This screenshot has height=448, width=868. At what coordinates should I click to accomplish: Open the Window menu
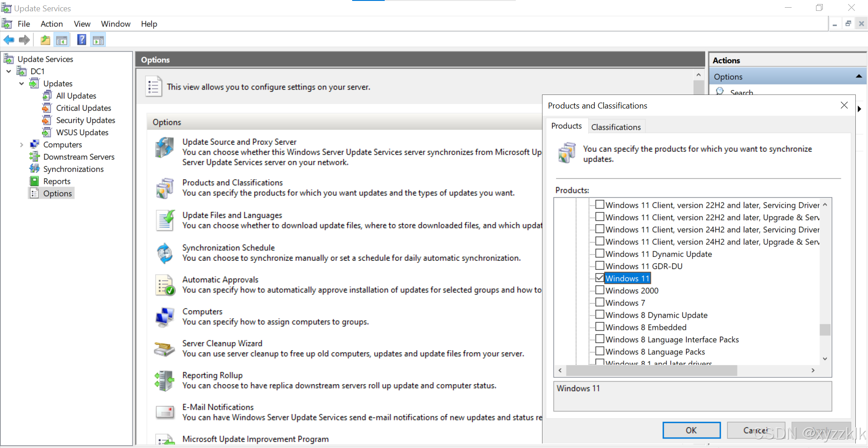point(116,24)
